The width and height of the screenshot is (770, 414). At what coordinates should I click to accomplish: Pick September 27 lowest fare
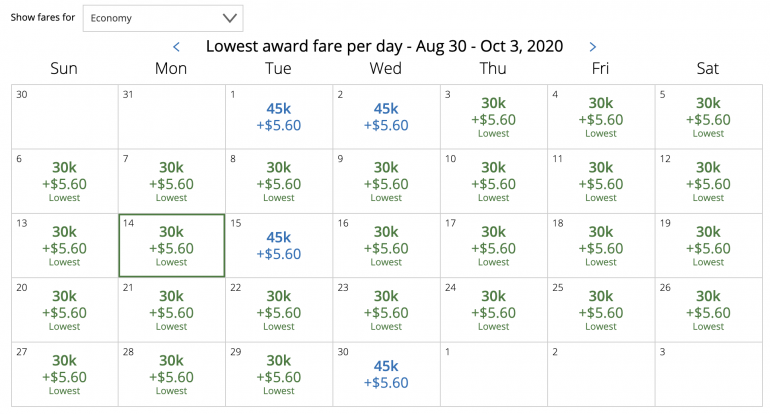point(64,375)
